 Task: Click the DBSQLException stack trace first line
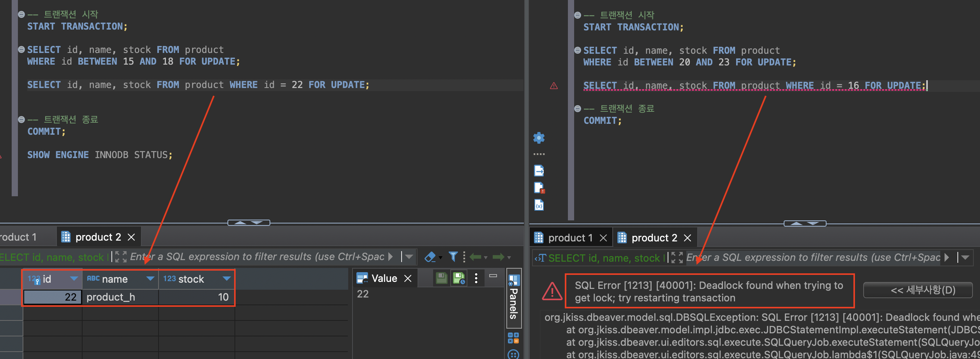762,317
